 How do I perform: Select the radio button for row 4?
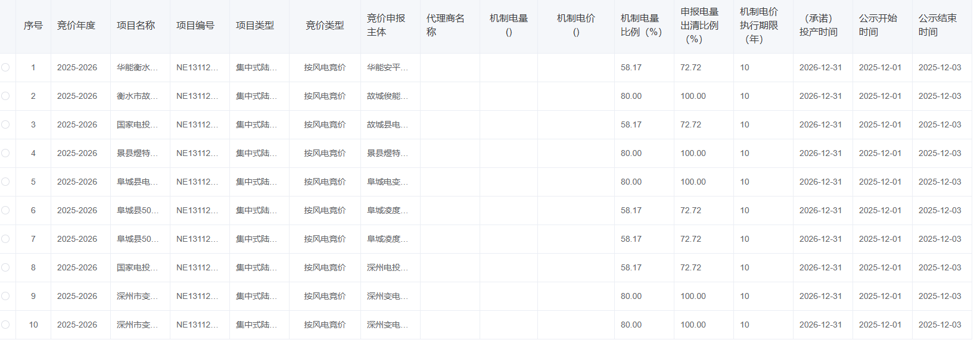point(5,153)
